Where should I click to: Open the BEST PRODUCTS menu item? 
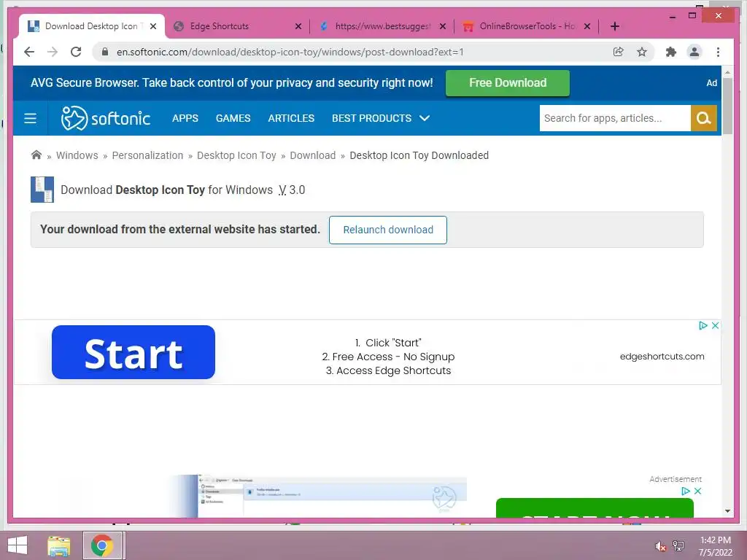coord(371,118)
